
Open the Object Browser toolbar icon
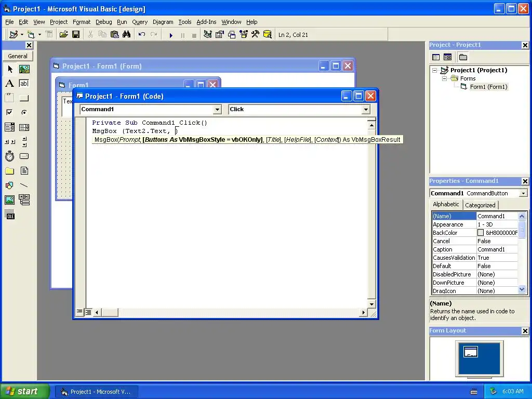pyautogui.click(x=244, y=35)
